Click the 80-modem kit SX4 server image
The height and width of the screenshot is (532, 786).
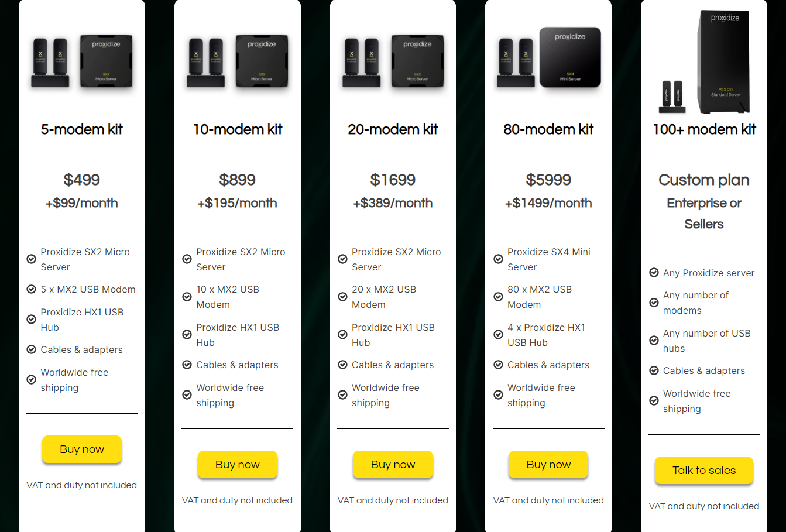570,57
